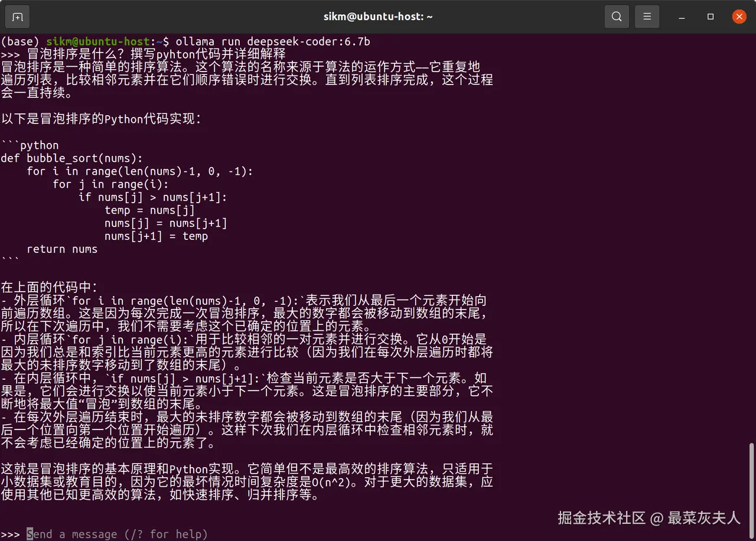
Task: Click the 'Send a message' prompt input
Action: [x=117, y=534]
